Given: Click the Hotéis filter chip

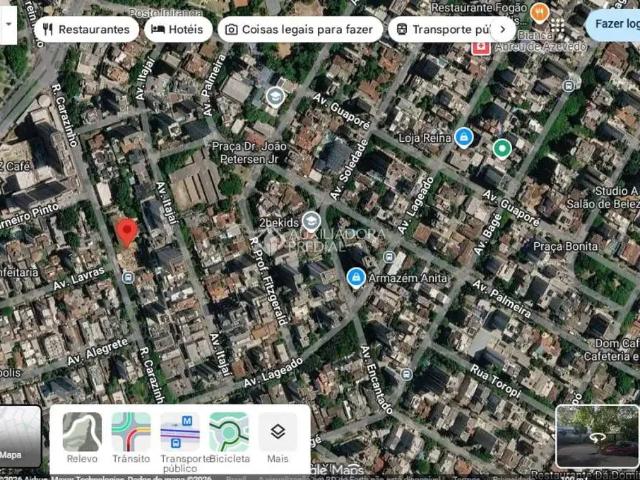Looking at the screenshot, I should tap(178, 29).
